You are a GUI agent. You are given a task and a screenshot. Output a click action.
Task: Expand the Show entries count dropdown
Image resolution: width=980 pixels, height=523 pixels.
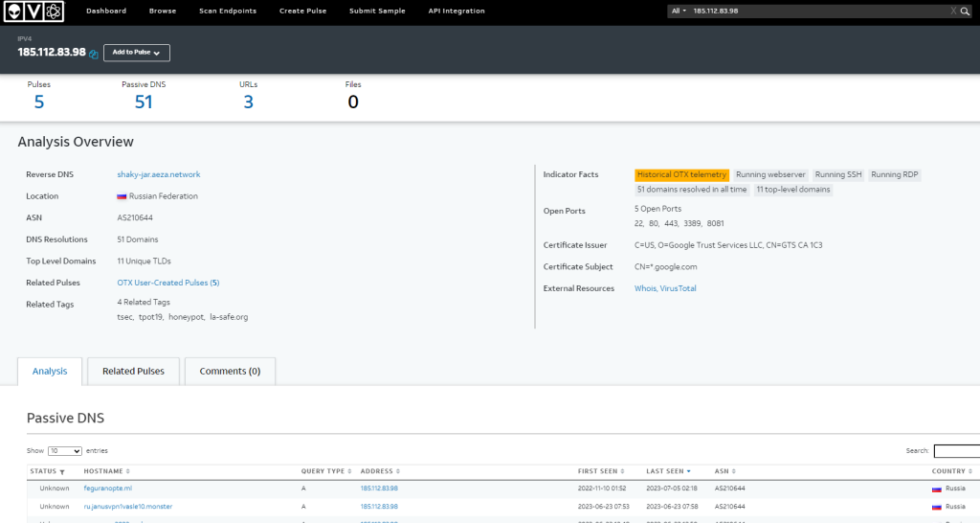(x=65, y=450)
